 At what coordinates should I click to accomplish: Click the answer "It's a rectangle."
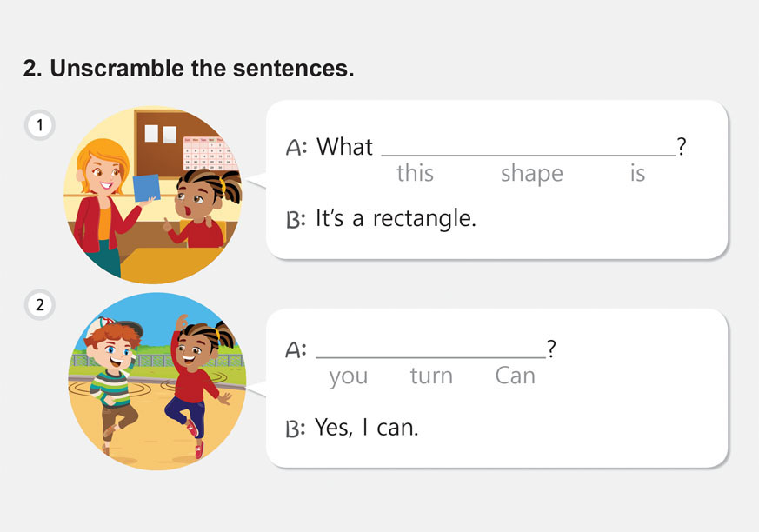396,218
